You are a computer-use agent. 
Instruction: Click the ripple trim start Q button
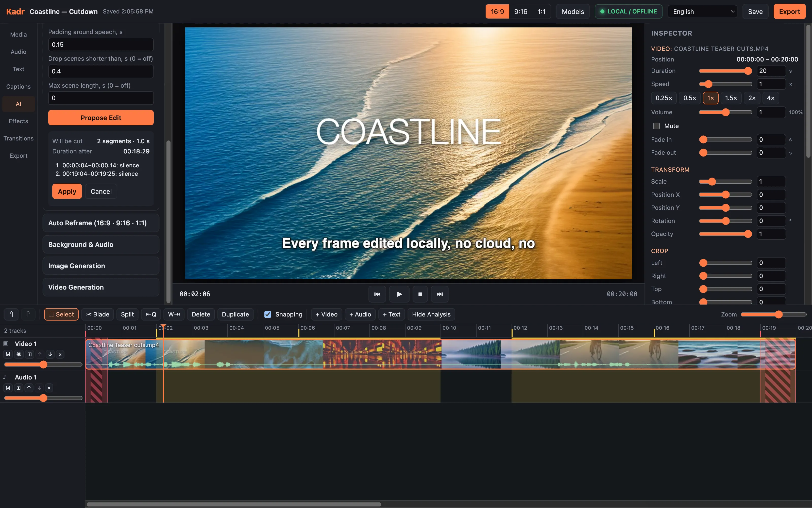point(151,314)
